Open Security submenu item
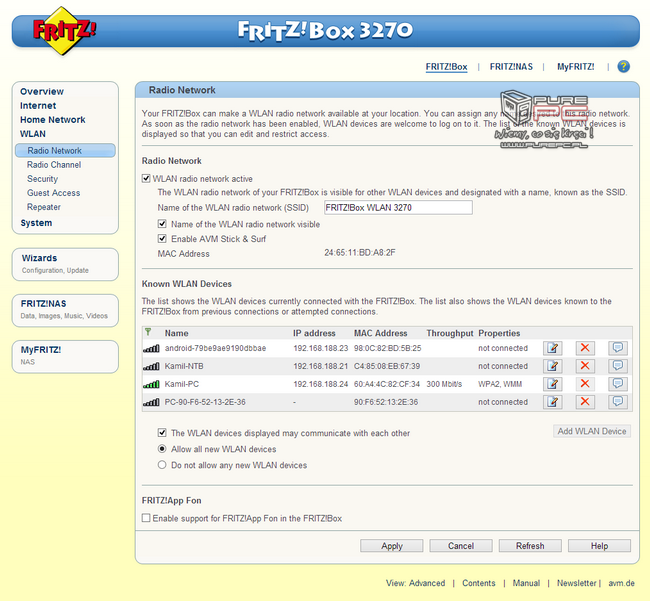The width and height of the screenshot is (650, 601). pos(42,179)
